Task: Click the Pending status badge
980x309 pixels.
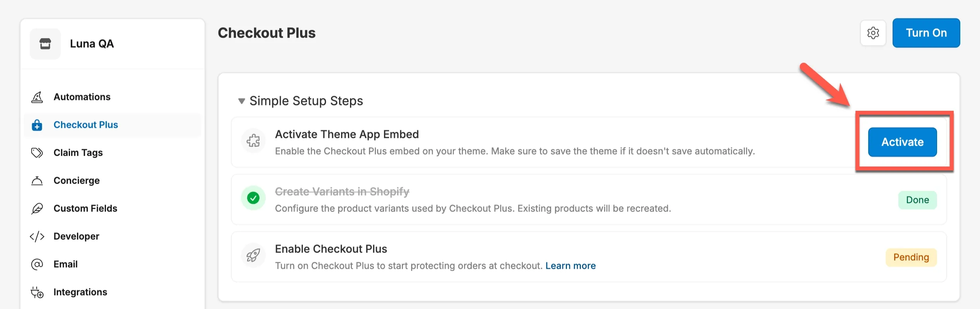Action: tap(911, 257)
